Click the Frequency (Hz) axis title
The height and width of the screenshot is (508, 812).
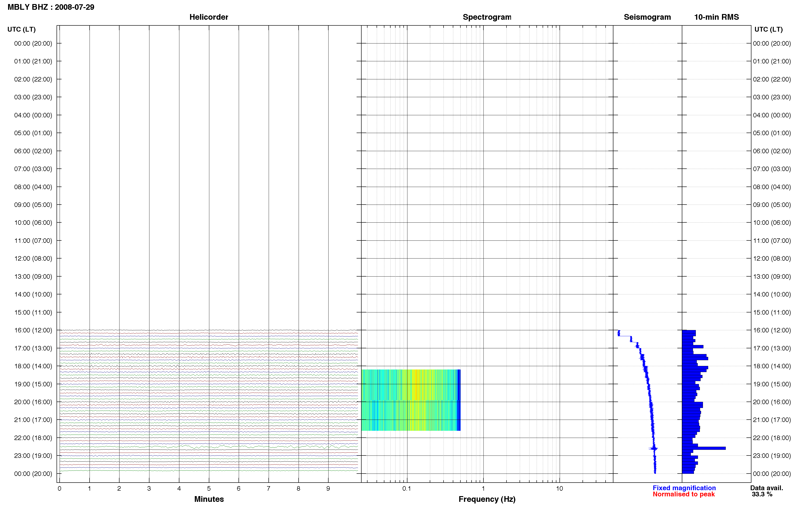[x=487, y=499]
